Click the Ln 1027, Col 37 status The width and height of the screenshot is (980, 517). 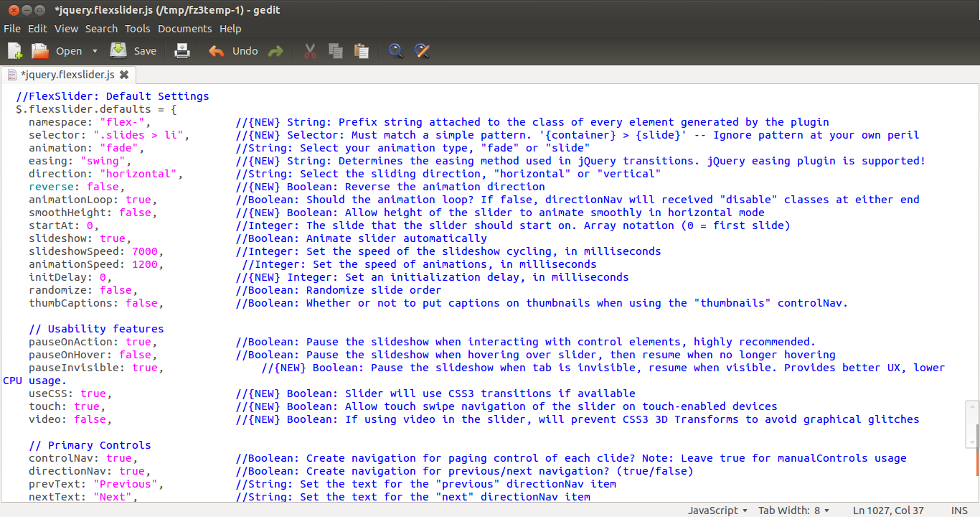(x=888, y=511)
